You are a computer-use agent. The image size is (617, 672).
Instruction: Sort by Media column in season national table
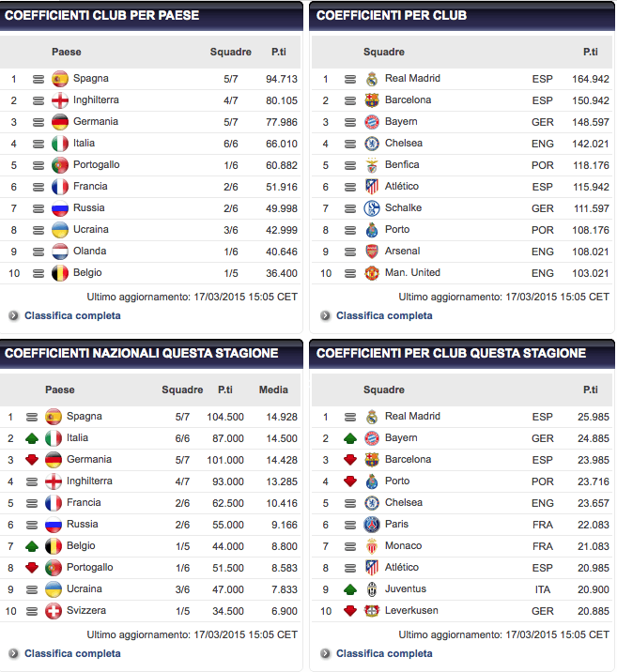[273, 390]
